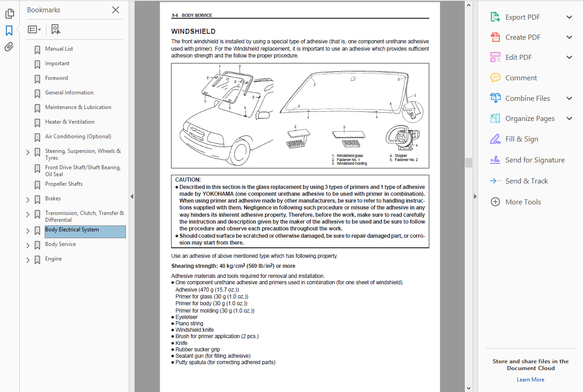Select the Bookmarks panel icon
This screenshot has width=583, height=392.
(x=10, y=31)
